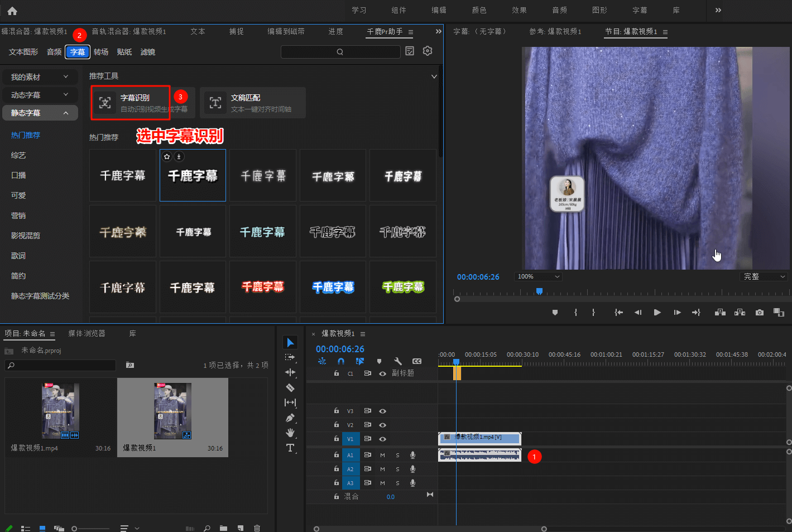
Task: Toggle V2 track eye visibility
Action: click(382, 425)
